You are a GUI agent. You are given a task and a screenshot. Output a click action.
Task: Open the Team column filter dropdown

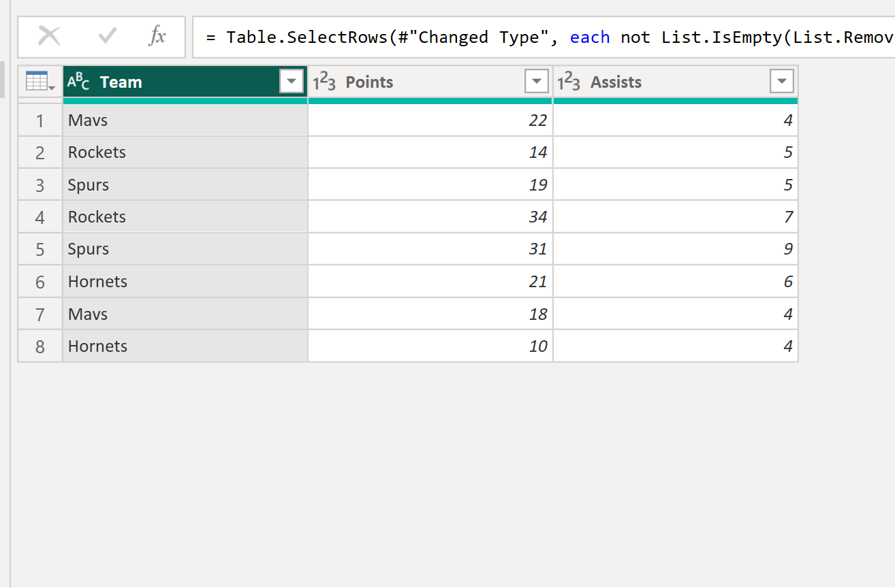pyautogui.click(x=292, y=81)
